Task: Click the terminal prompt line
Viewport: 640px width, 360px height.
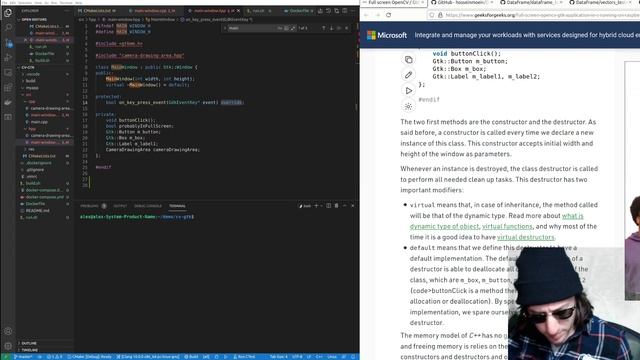Action: (x=137, y=217)
